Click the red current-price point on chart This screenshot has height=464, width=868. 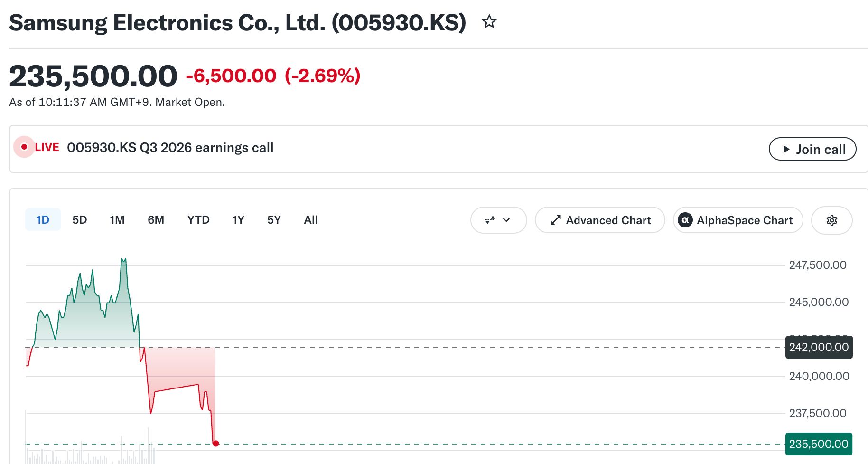coord(216,444)
